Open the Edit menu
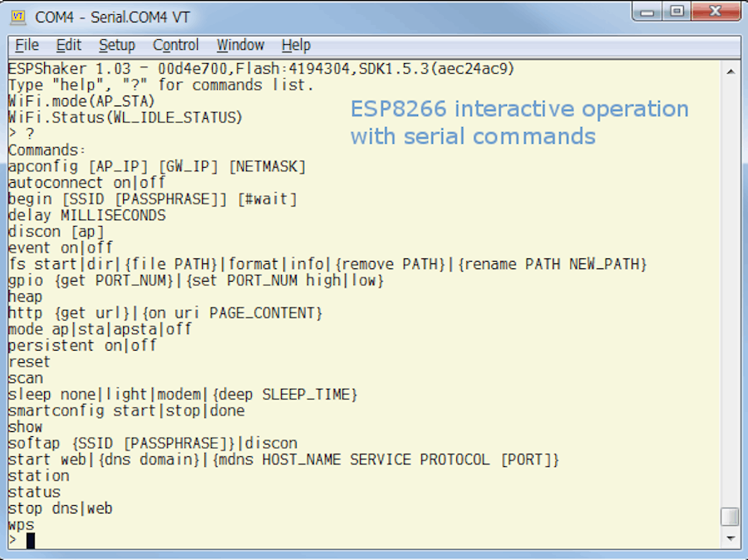This screenshot has width=748, height=560. pos(69,45)
